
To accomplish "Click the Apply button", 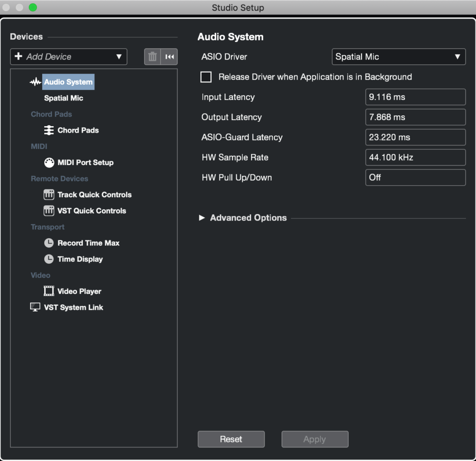I will [315, 439].
